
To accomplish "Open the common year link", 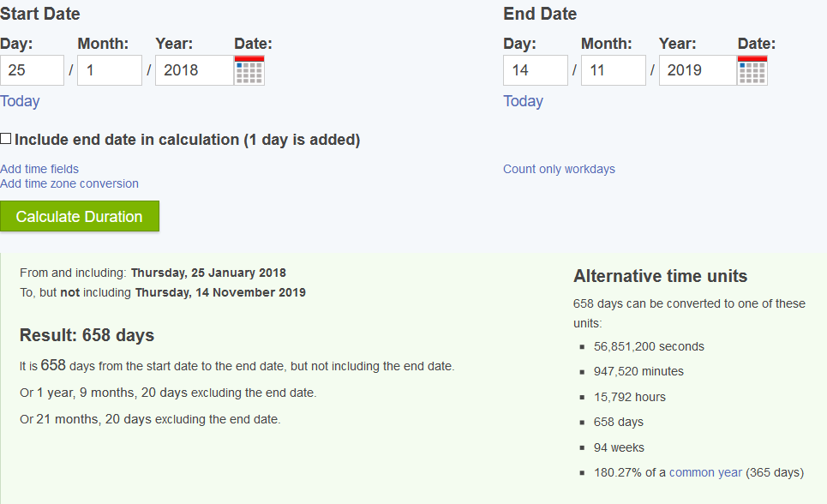I will click(705, 472).
